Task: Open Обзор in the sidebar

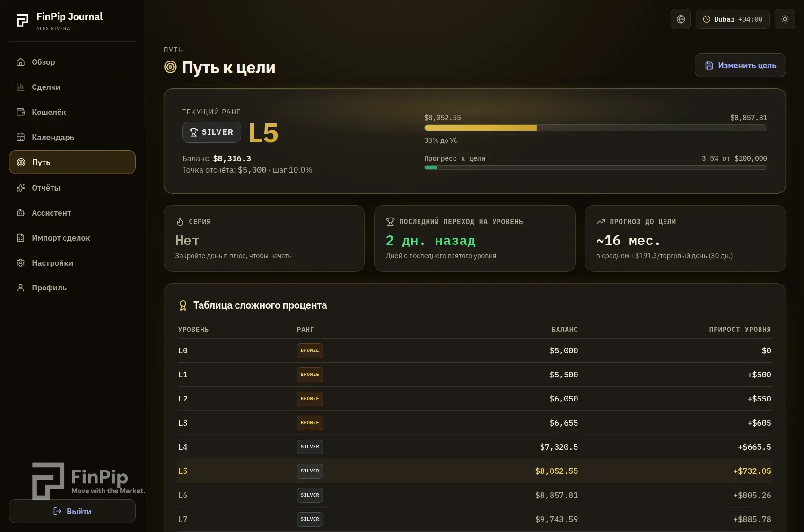Action: pyautogui.click(x=72, y=62)
